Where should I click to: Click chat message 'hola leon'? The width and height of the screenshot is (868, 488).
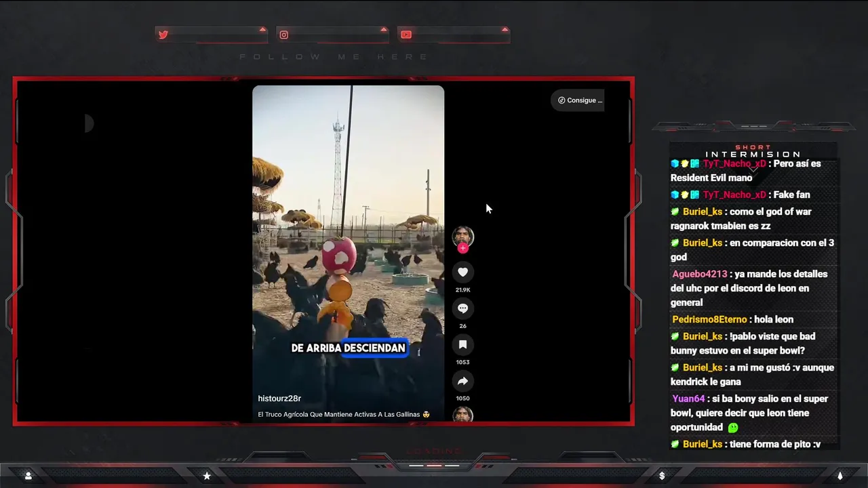(773, 319)
